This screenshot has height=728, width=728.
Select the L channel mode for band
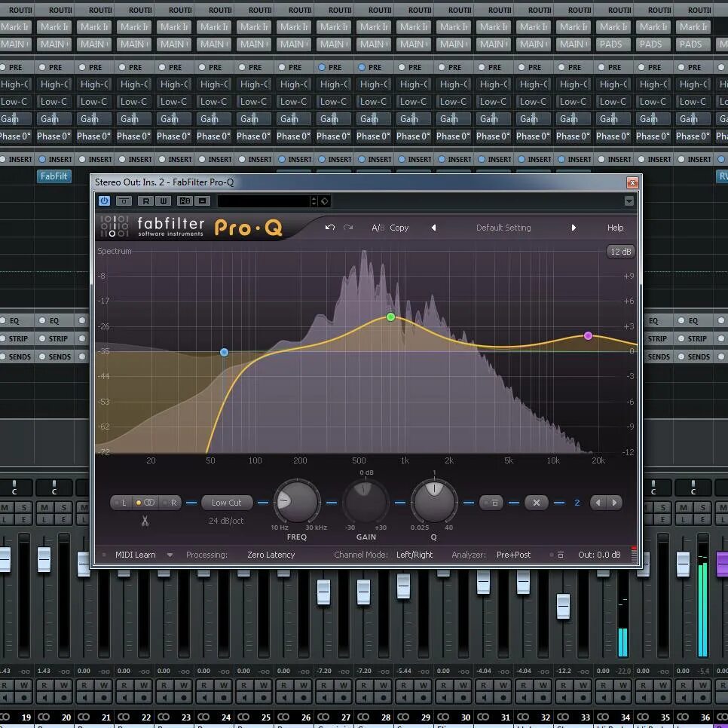point(121,503)
